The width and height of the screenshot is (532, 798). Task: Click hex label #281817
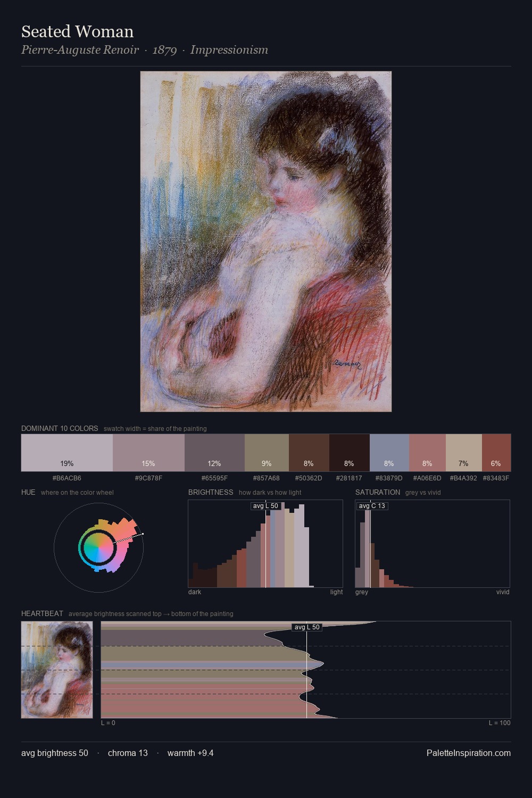(x=350, y=478)
